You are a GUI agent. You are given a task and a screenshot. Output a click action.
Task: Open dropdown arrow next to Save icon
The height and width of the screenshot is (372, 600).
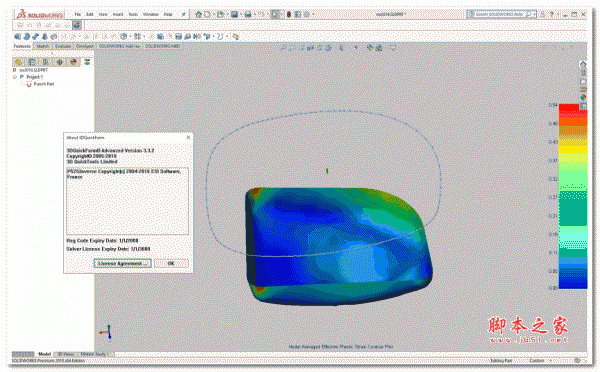[240, 15]
